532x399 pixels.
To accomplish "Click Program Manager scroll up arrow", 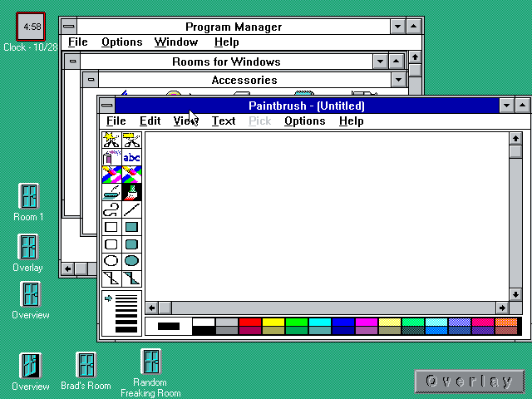I will tap(415, 57).
